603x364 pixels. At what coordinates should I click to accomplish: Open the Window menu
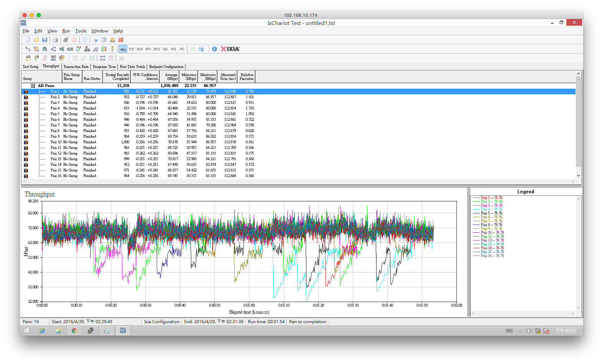100,31
